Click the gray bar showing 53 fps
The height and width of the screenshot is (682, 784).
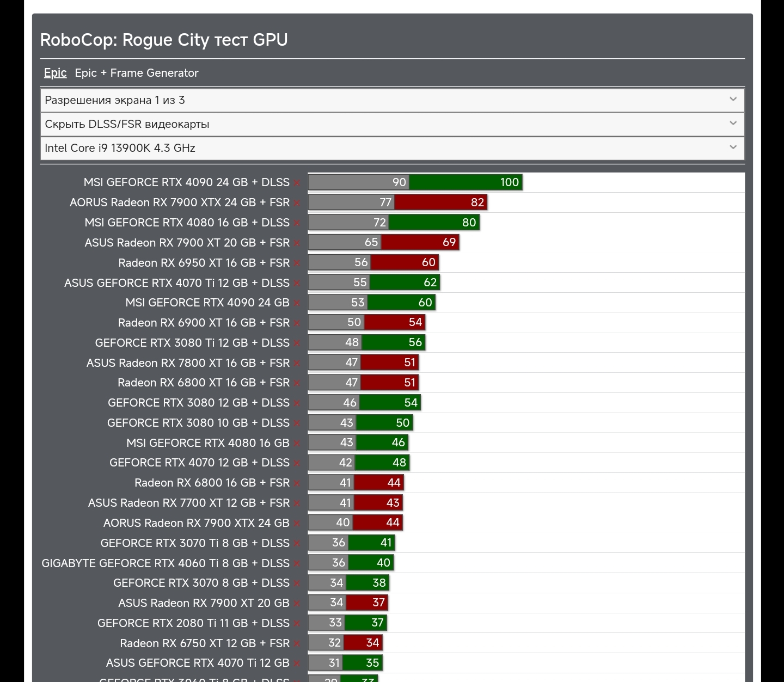click(338, 303)
